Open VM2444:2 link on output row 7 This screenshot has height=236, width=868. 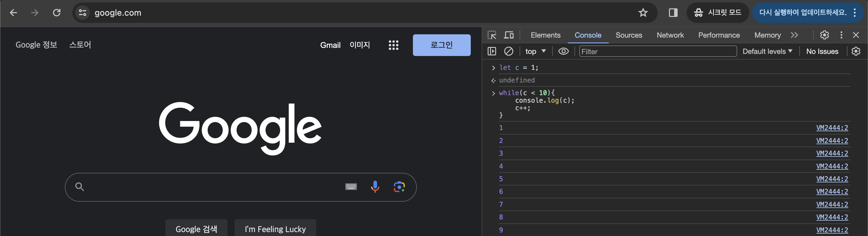coord(832,204)
